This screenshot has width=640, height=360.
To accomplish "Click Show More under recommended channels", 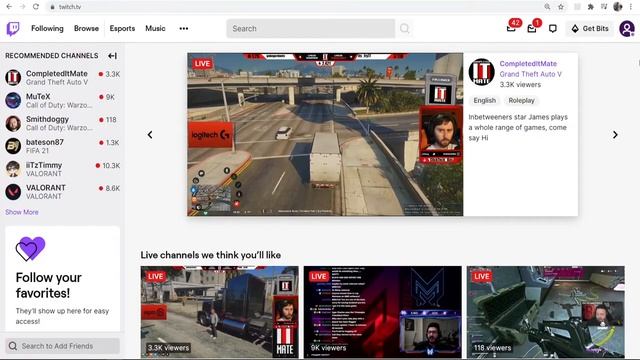I will coord(22,212).
